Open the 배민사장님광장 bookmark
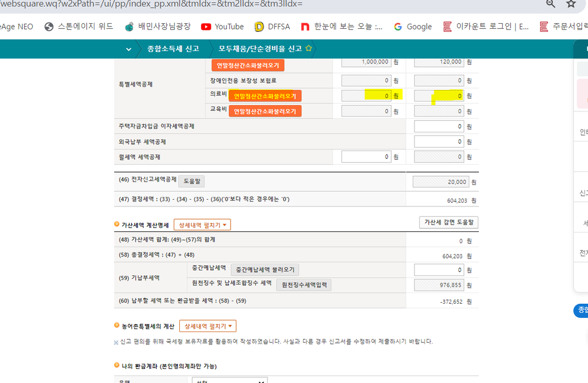 (158, 27)
